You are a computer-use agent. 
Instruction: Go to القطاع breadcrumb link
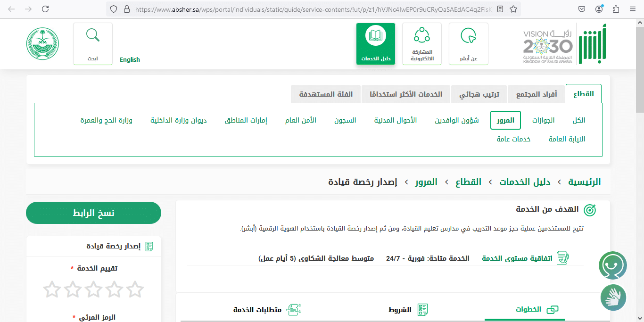[469, 182]
